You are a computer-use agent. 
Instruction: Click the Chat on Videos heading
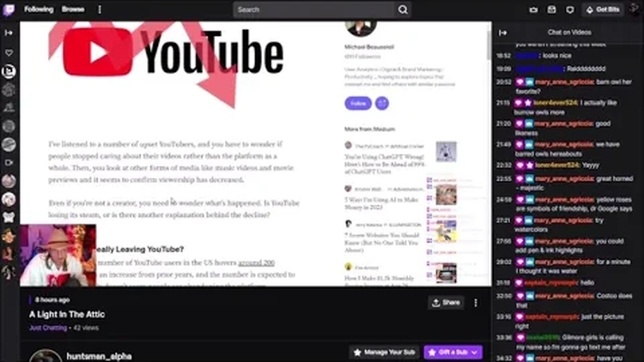click(x=569, y=32)
